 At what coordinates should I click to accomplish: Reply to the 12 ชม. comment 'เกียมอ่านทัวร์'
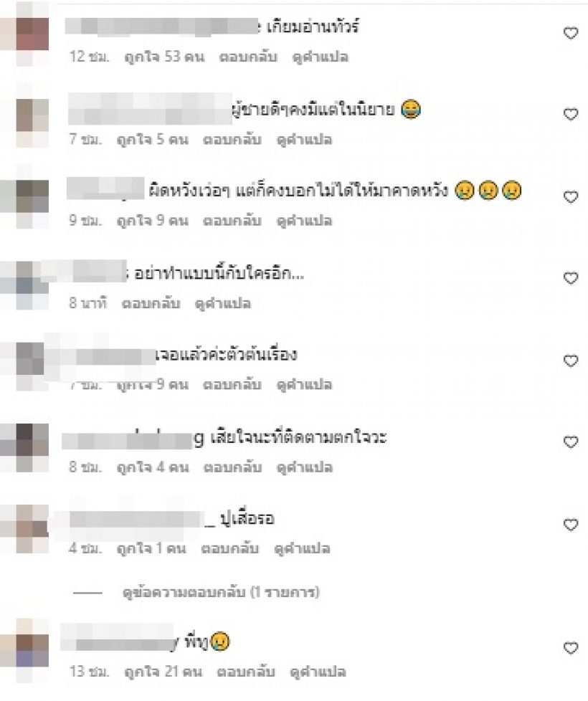tap(248, 57)
